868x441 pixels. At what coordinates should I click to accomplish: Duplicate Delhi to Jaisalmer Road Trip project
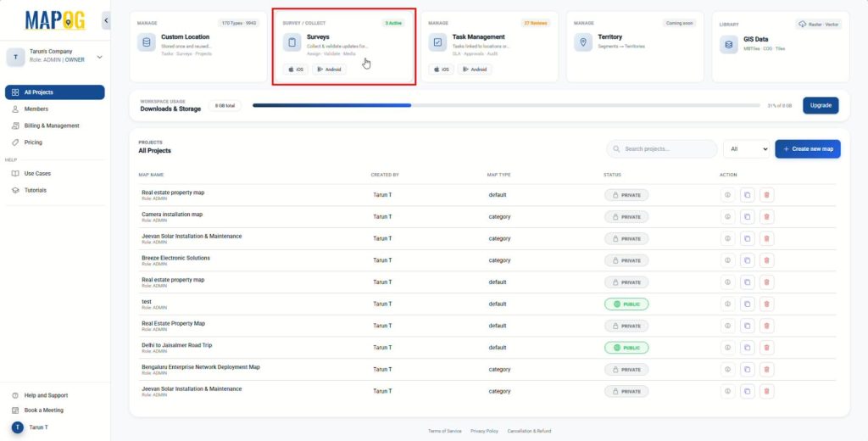747,348
